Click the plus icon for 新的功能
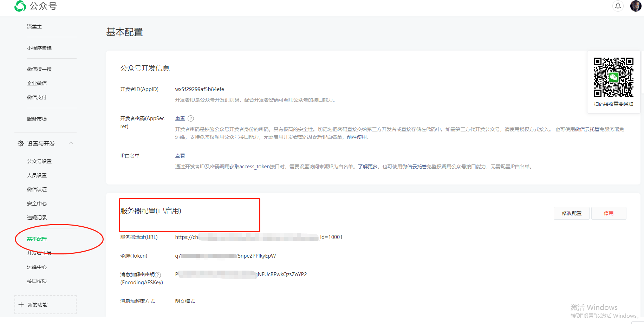This screenshot has width=644, height=324. (x=21, y=305)
